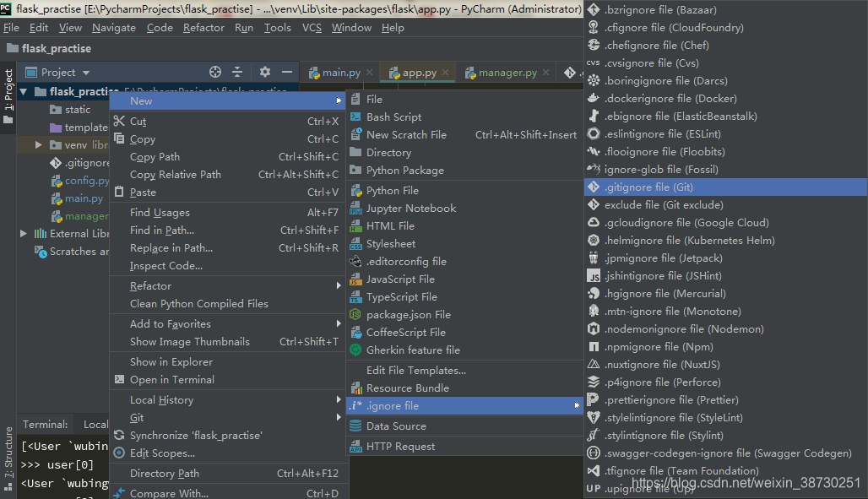Choose .gitignore file (Git) option

coord(726,187)
